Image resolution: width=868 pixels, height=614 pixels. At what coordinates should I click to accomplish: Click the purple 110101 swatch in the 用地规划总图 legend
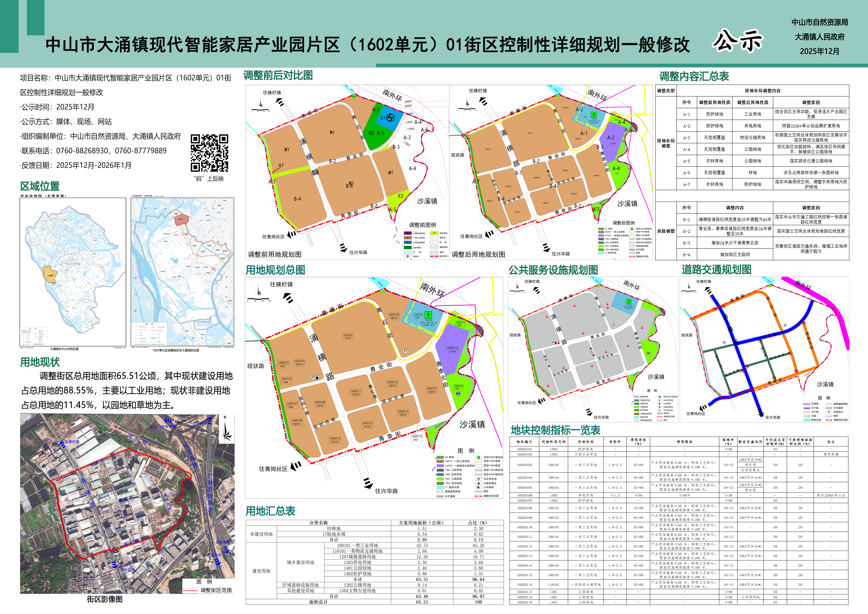[x=440, y=465]
